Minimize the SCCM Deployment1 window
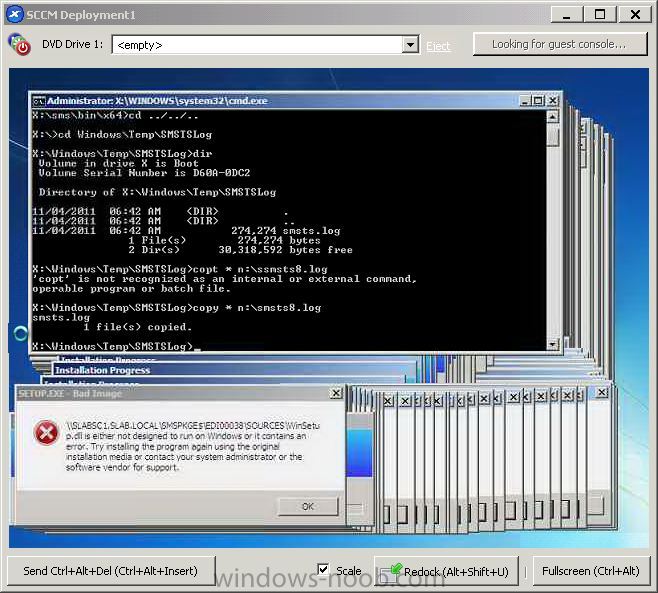The image size is (658, 593). 567,15
